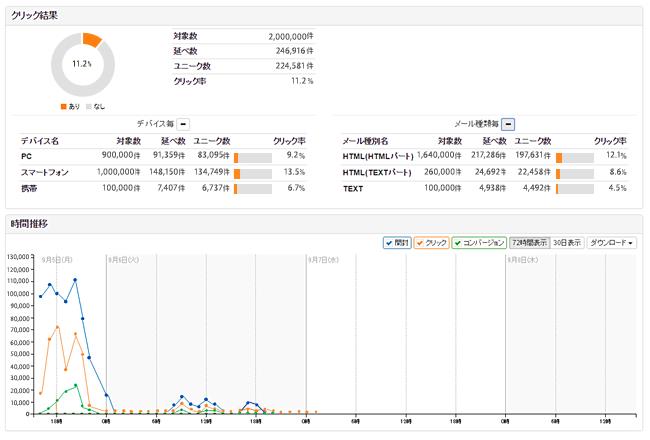Image resolution: width=650 pixels, height=440 pixels.
Task: Click the 148,150件 スマートフォン value
Action: point(167,172)
